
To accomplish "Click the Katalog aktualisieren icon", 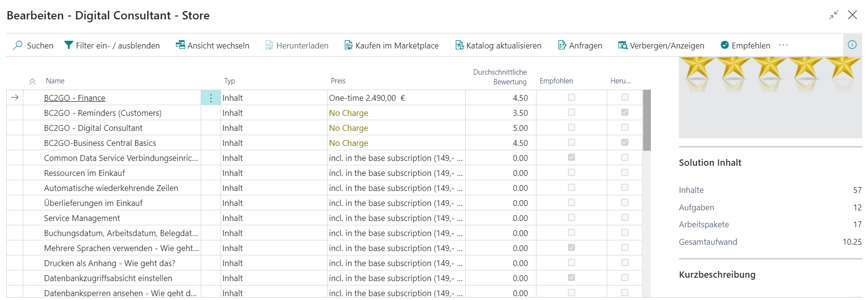I will click(459, 45).
